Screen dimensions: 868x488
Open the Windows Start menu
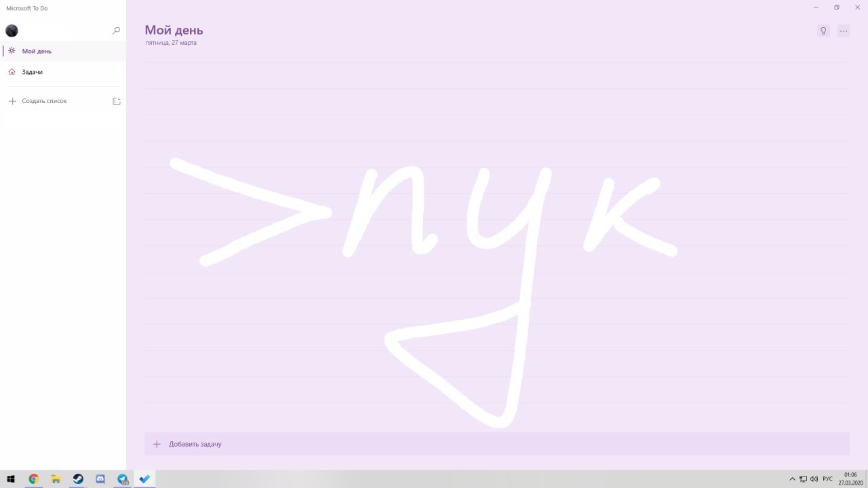tap(11, 479)
